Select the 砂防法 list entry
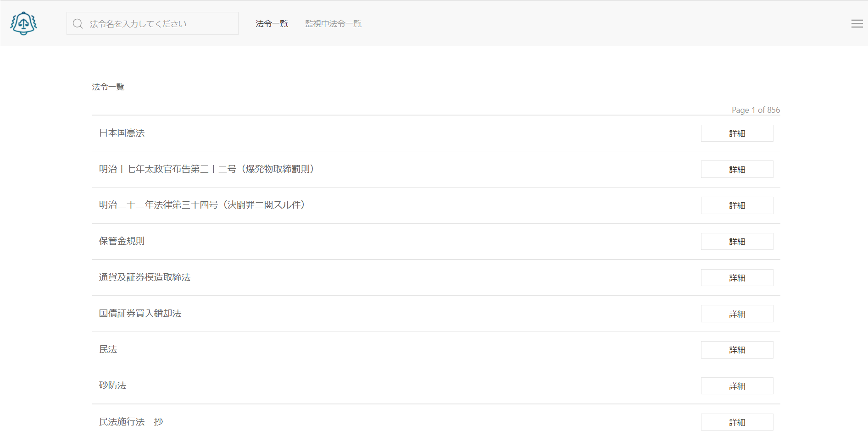The height and width of the screenshot is (431, 868). [113, 386]
